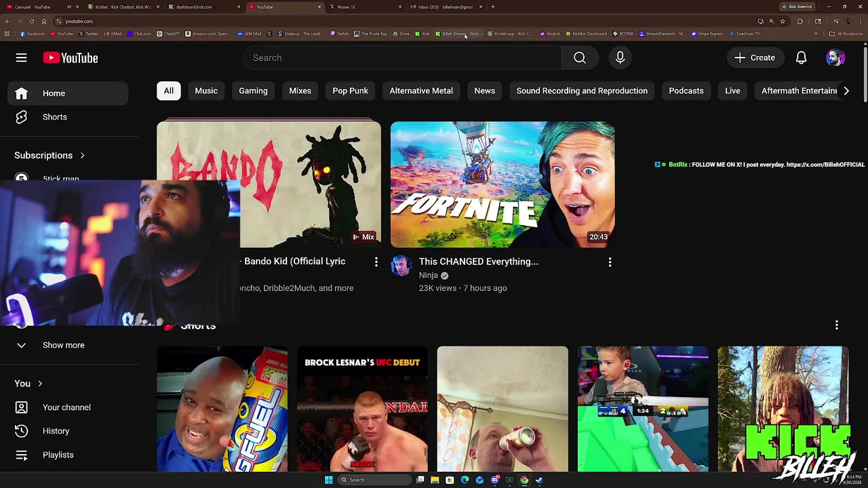Expand the Subscriptions section chevron
Screen dimensions: 868x488
tap(82, 155)
